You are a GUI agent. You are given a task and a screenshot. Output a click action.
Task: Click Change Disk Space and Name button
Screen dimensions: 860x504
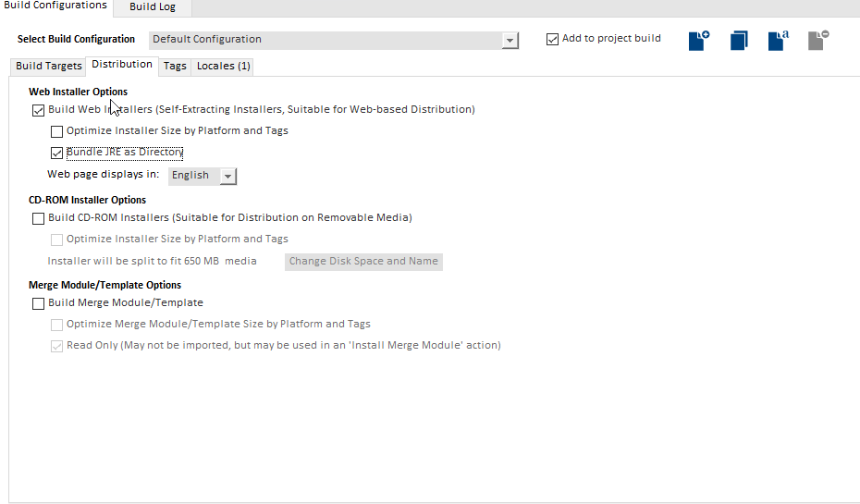click(x=363, y=262)
